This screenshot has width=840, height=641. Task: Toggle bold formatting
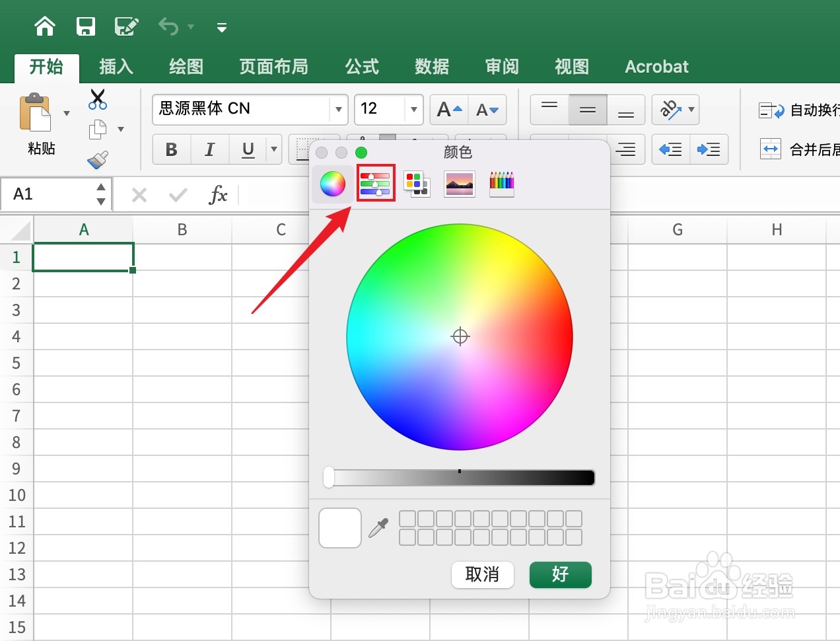coord(172,149)
